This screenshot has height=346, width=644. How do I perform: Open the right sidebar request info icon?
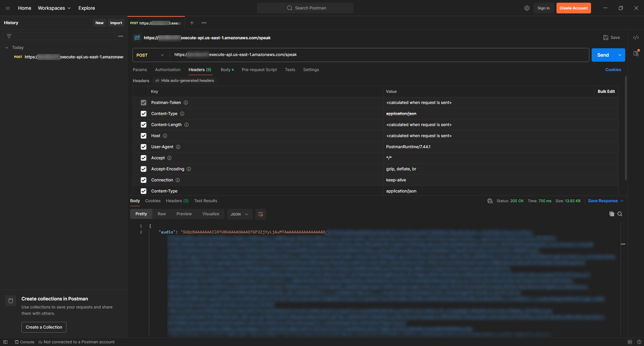(x=636, y=53)
